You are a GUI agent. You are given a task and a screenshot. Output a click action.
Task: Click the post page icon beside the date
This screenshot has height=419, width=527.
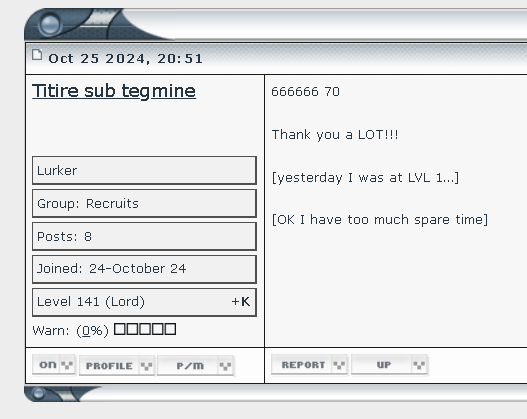coord(37,55)
